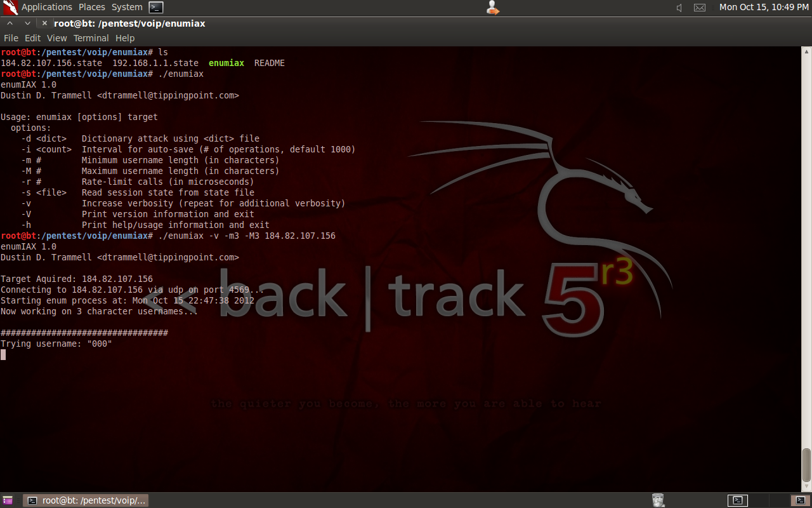
Task: Click the "-s <file>" session state option line
Action: click(x=138, y=193)
